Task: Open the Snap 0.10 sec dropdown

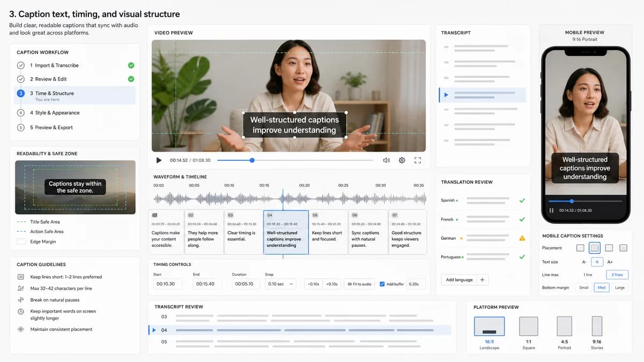Action: pos(280,284)
